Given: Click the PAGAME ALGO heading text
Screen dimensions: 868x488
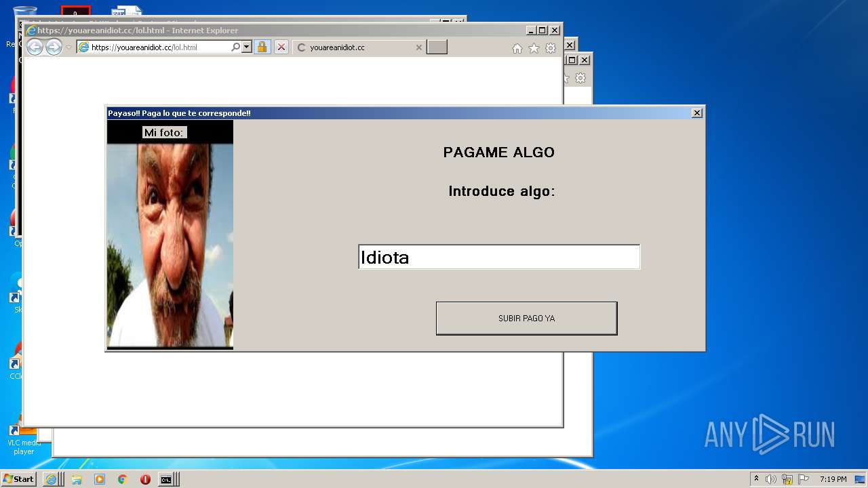Looking at the screenshot, I should pyautogui.click(x=499, y=152).
